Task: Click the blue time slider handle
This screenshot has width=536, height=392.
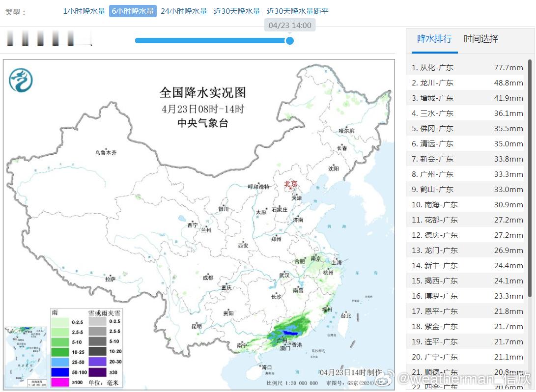Action: coord(290,41)
